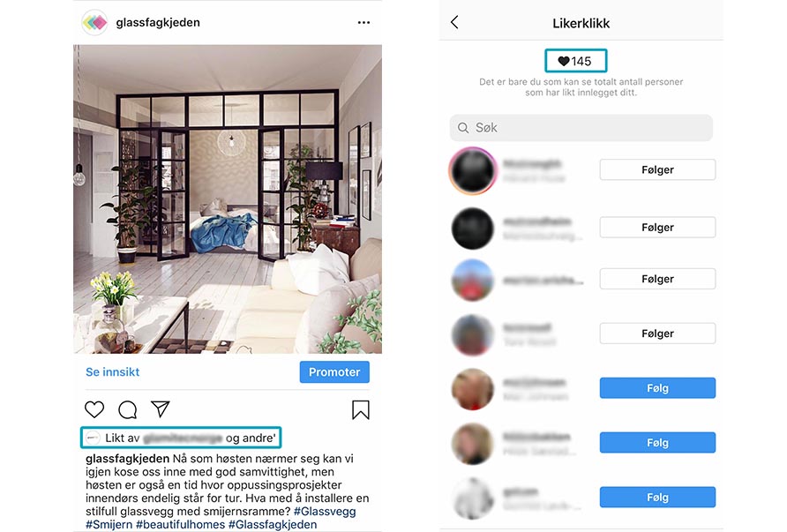Toggle the second Følger button in list
This screenshot has width=787, height=532.
pos(657,228)
